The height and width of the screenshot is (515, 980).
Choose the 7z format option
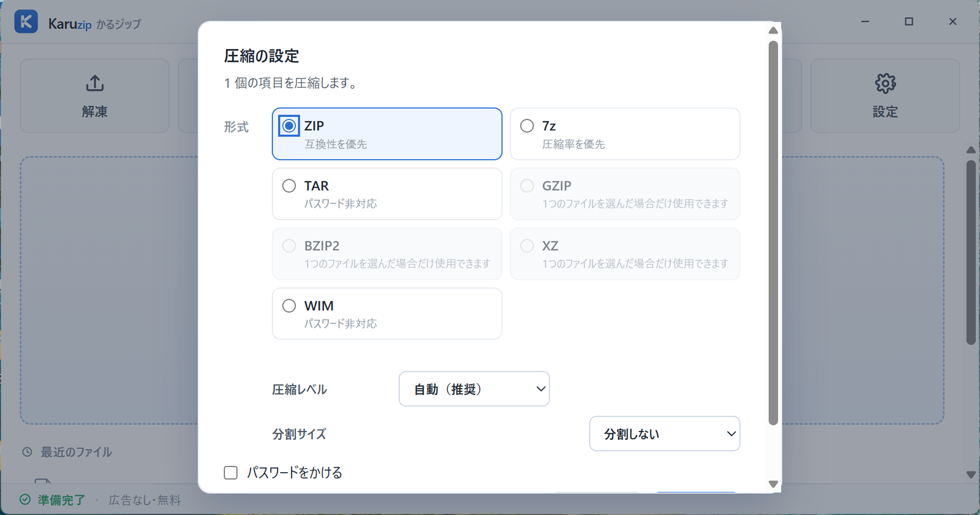coord(625,134)
